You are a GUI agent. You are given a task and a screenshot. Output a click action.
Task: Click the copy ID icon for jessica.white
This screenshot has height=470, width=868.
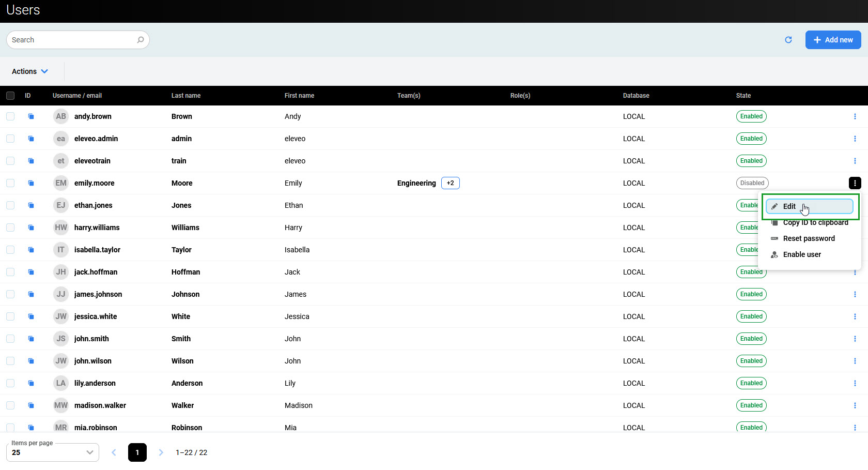click(x=31, y=316)
